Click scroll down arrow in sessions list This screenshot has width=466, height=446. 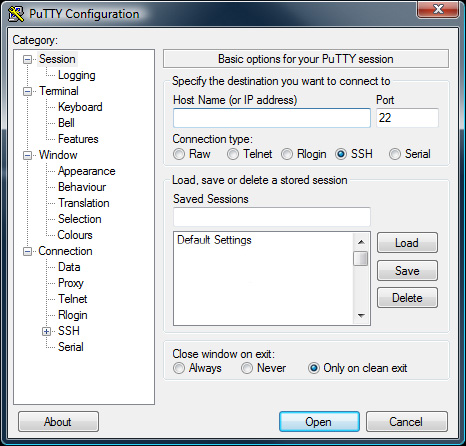[x=361, y=315]
